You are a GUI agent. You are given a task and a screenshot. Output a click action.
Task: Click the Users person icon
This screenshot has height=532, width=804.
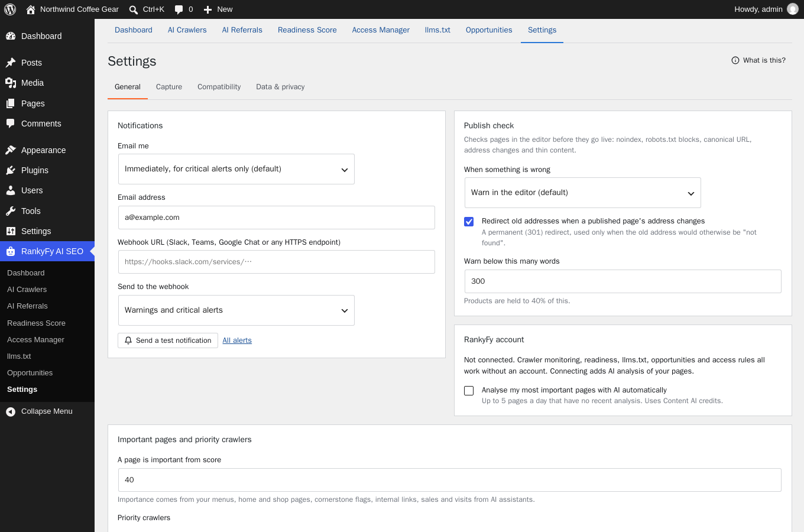coord(11,190)
